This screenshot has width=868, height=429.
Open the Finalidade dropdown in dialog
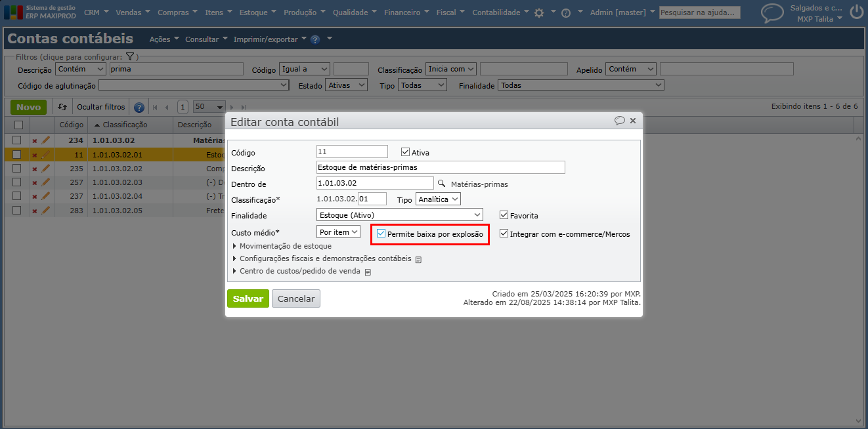pos(399,214)
